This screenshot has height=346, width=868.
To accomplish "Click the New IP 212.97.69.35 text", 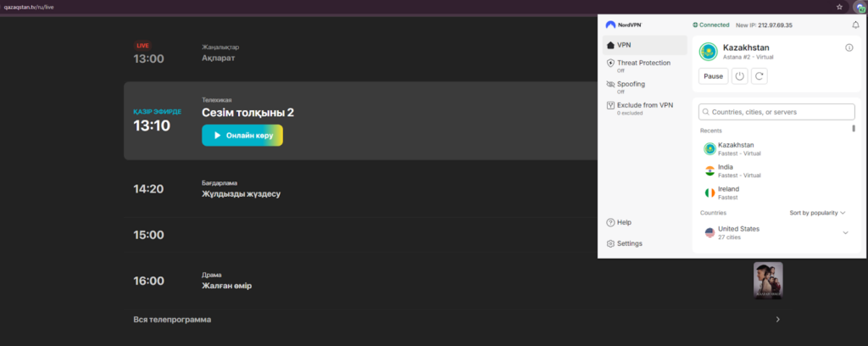I will click(764, 25).
